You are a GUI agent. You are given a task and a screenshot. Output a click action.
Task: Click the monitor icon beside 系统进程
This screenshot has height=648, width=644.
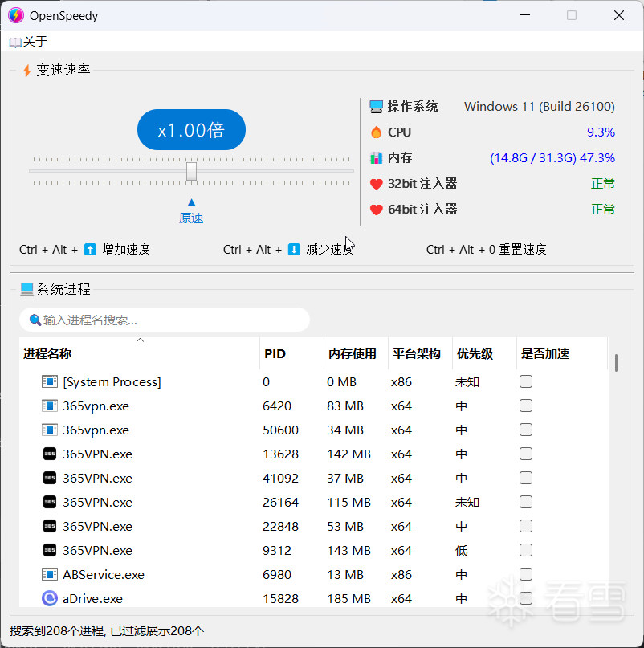coord(26,289)
